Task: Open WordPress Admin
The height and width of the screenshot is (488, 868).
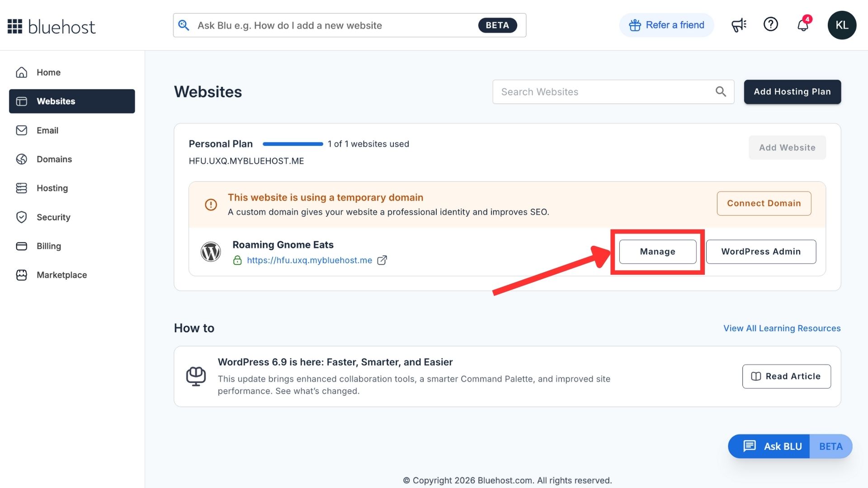Action: [761, 252]
